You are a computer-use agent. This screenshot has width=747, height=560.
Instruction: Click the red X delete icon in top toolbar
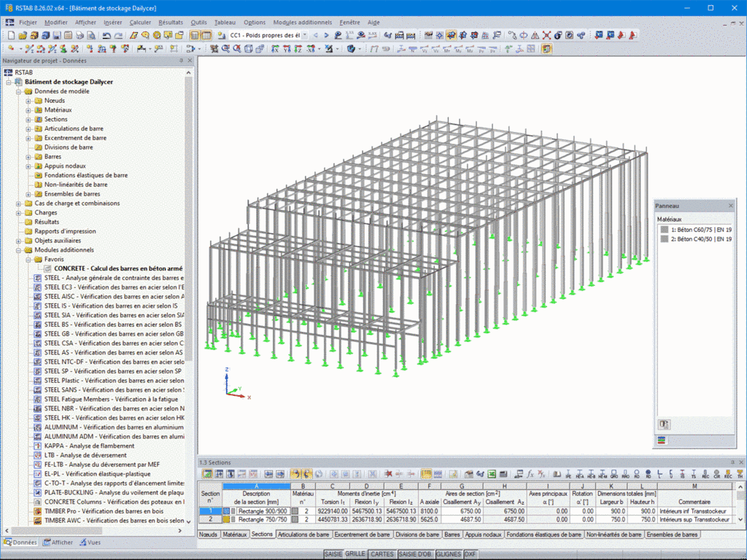(546, 35)
